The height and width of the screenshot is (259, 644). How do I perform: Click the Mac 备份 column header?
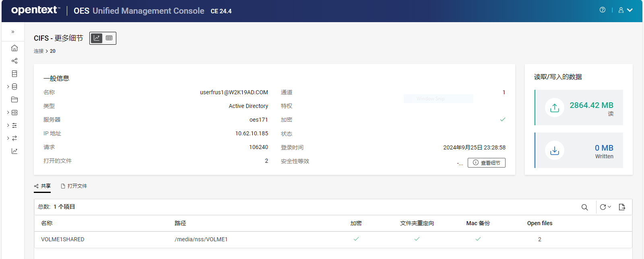tap(478, 223)
